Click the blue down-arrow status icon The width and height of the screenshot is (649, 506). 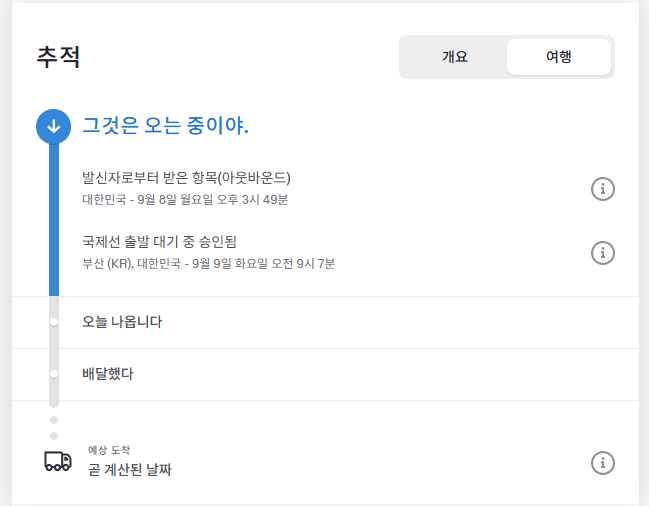pos(53,126)
